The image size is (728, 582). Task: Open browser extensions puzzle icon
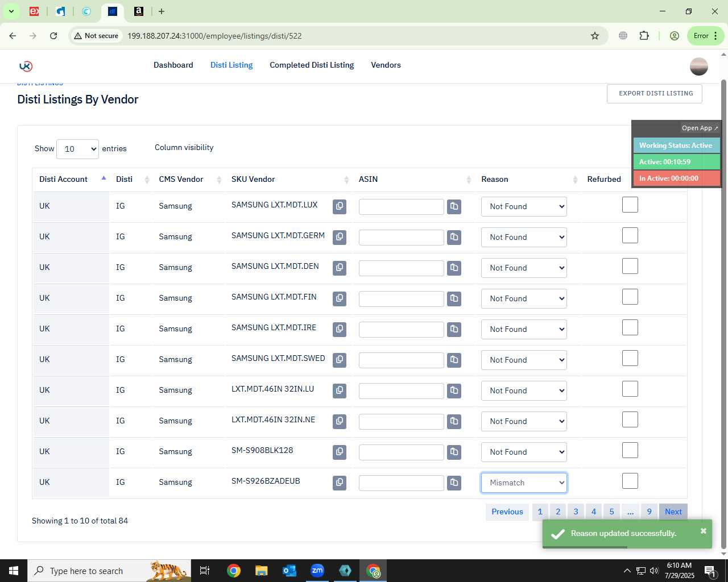644,36
